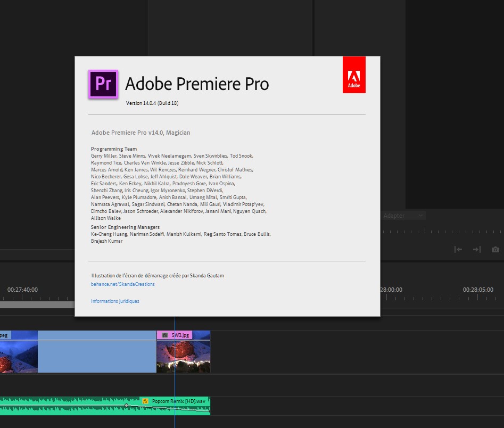This screenshot has height=428, width=504.
Task: Click the name 'Brajesh Kumar' in the credits
Action: pos(107,241)
